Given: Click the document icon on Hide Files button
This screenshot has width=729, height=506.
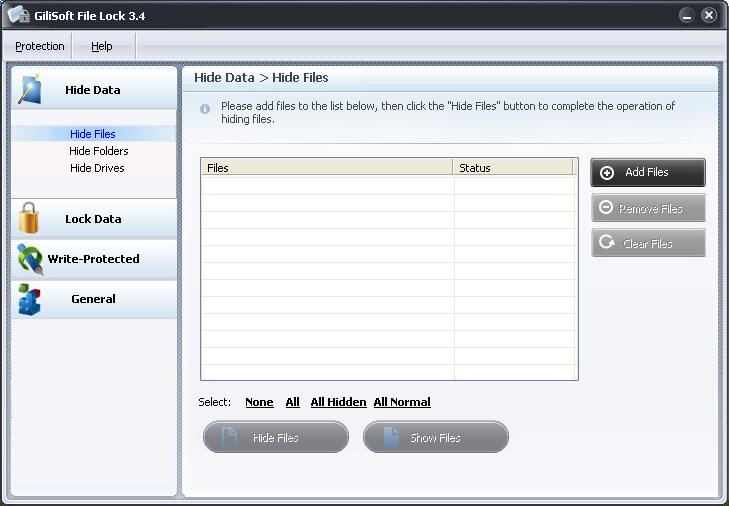Looking at the screenshot, I should point(229,437).
